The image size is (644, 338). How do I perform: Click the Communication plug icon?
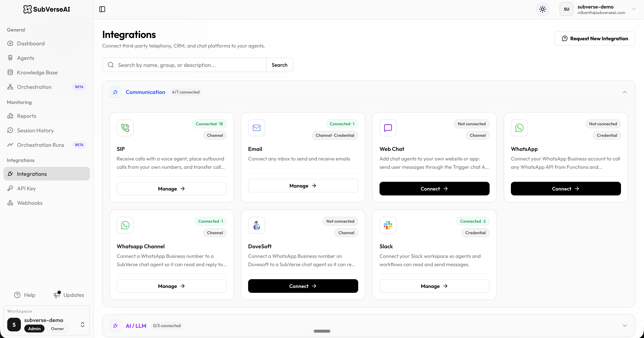(115, 92)
